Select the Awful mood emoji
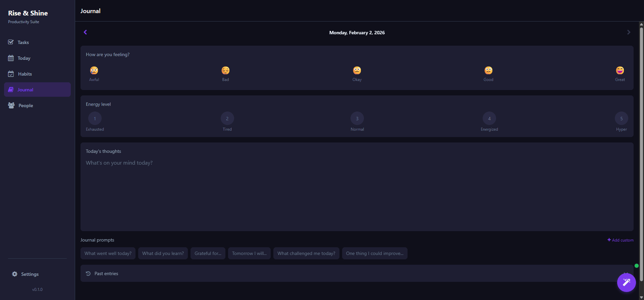This screenshot has width=644, height=300. pyautogui.click(x=94, y=71)
